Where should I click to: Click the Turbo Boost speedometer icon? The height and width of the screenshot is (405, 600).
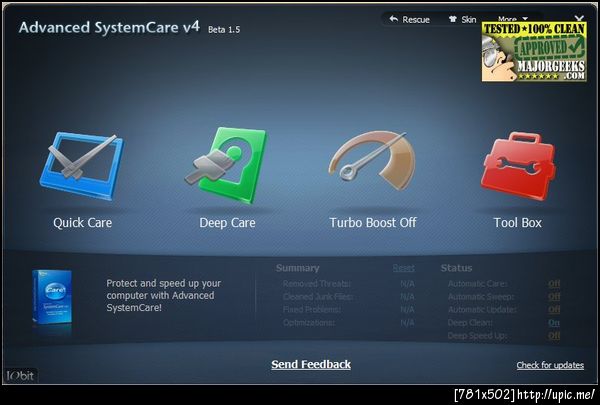tap(372, 161)
